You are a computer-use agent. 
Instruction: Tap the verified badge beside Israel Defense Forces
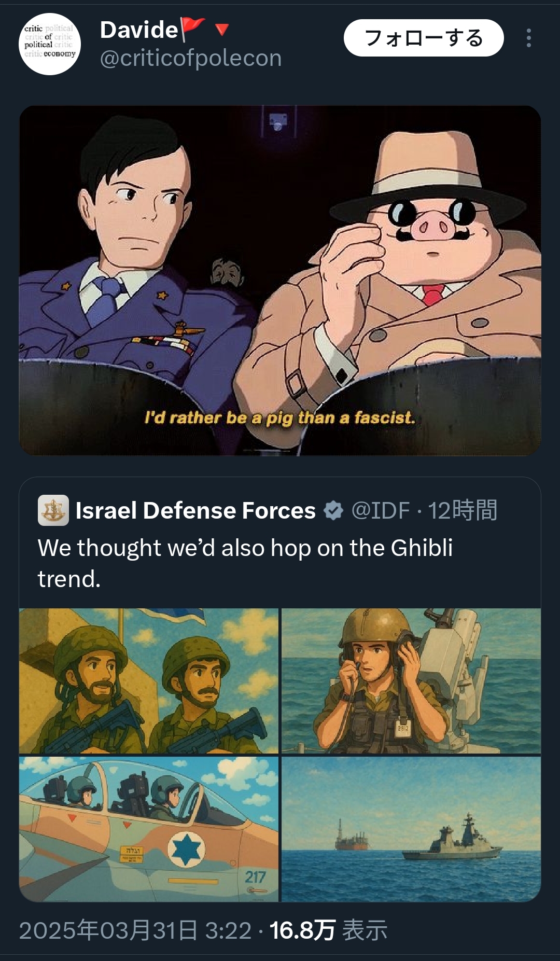333,510
